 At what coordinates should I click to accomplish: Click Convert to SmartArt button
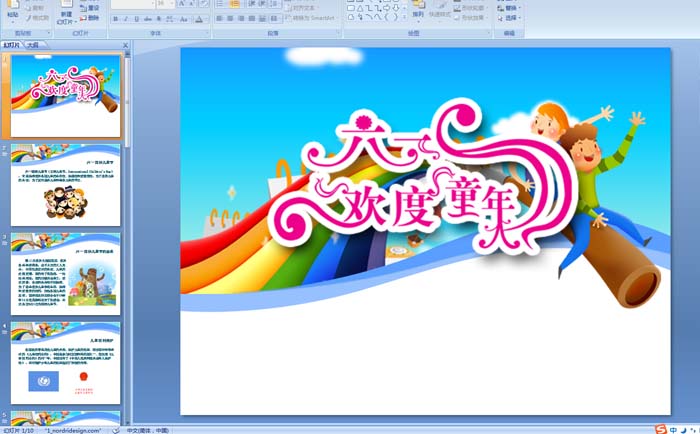click(311, 18)
